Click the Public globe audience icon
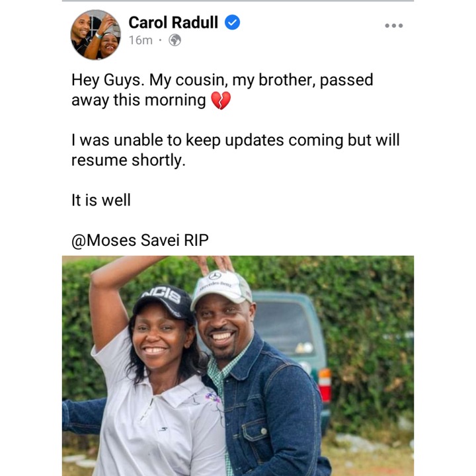Image resolution: width=476 pixels, height=476 pixels. click(175, 40)
